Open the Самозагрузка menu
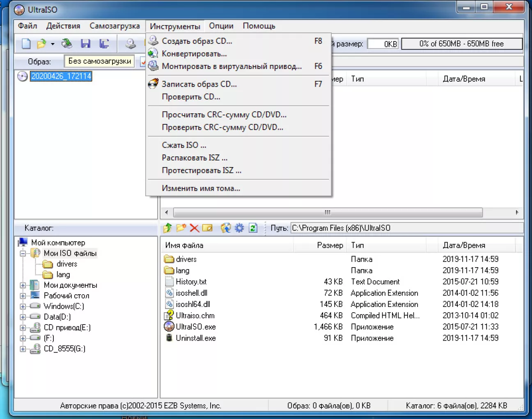The height and width of the screenshot is (419, 532). (x=115, y=26)
